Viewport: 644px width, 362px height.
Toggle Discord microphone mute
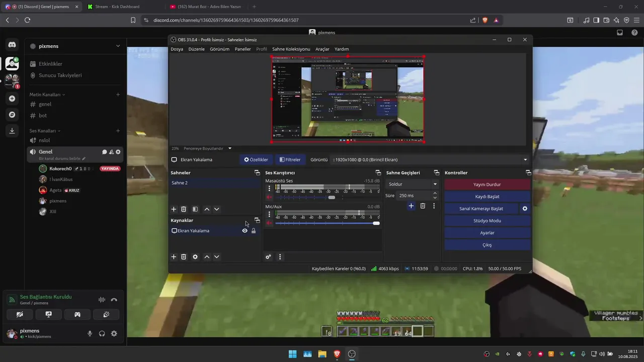coord(90,333)
